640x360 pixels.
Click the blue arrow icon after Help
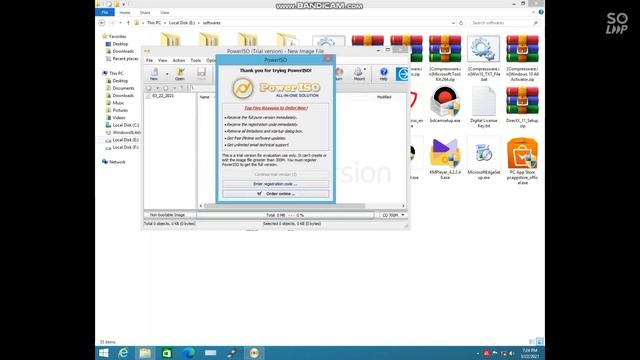[402, 74]
